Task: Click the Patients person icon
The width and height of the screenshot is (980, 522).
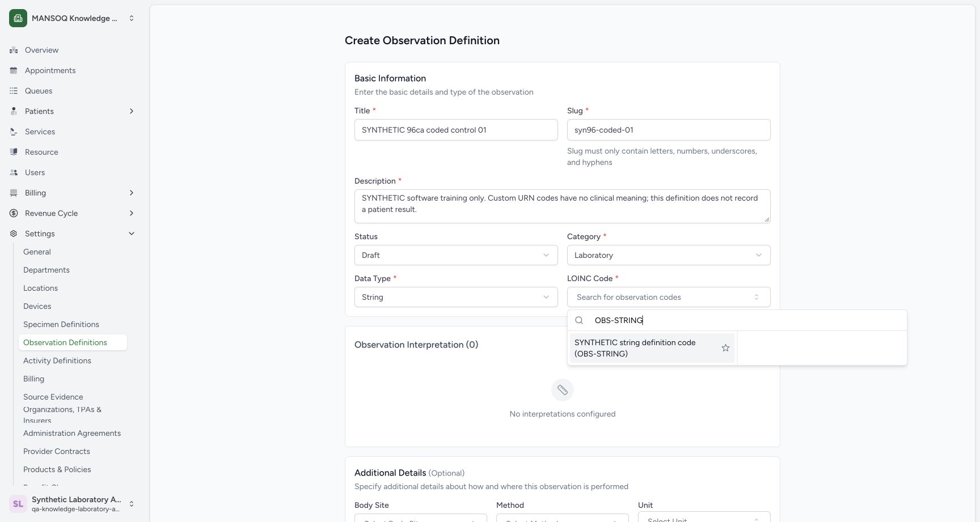Action: click(14, 111)
